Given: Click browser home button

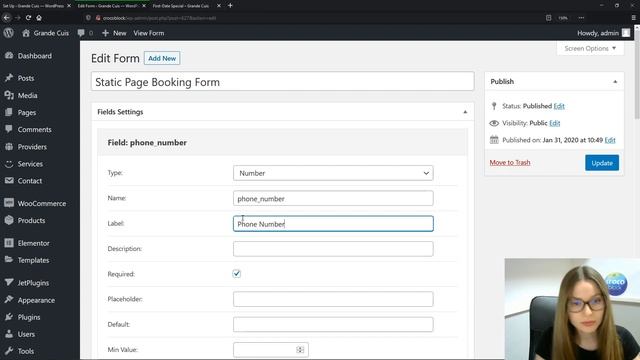Looking at the screenshot, I should (39, 18).
